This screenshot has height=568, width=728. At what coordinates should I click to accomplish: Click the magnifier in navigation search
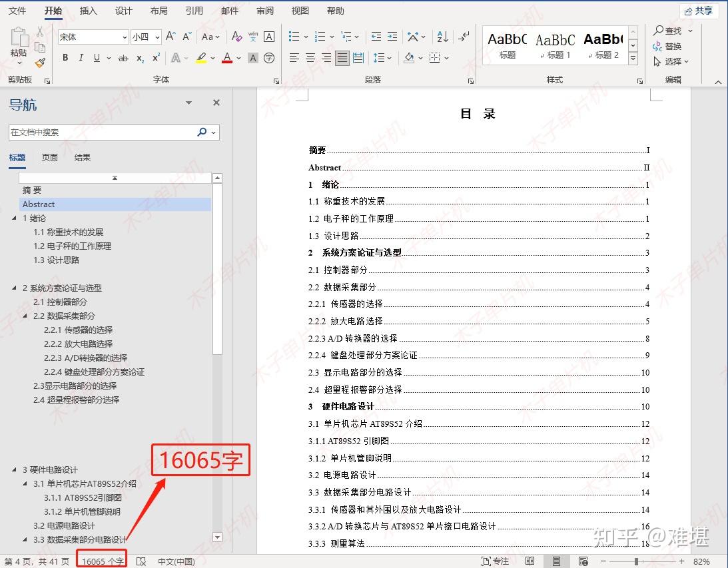[x=202, y=133]
